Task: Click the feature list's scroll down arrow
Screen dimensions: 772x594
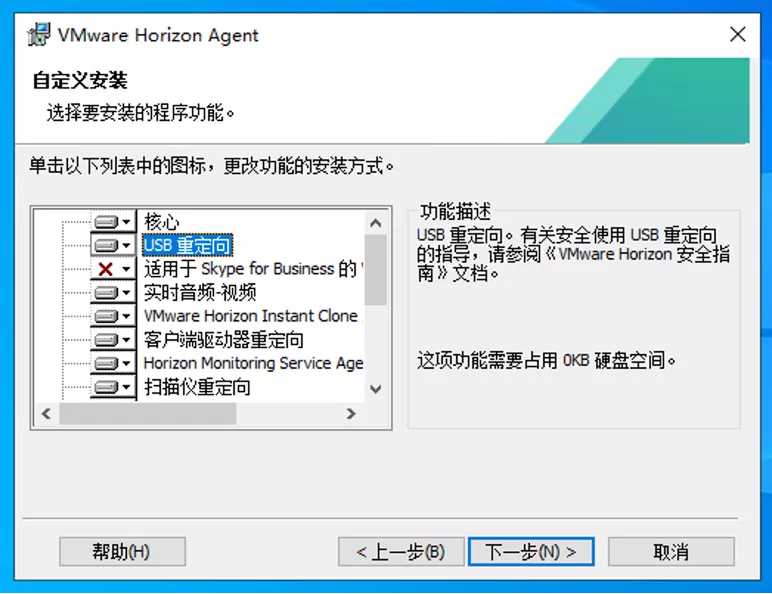Action: 376,390
